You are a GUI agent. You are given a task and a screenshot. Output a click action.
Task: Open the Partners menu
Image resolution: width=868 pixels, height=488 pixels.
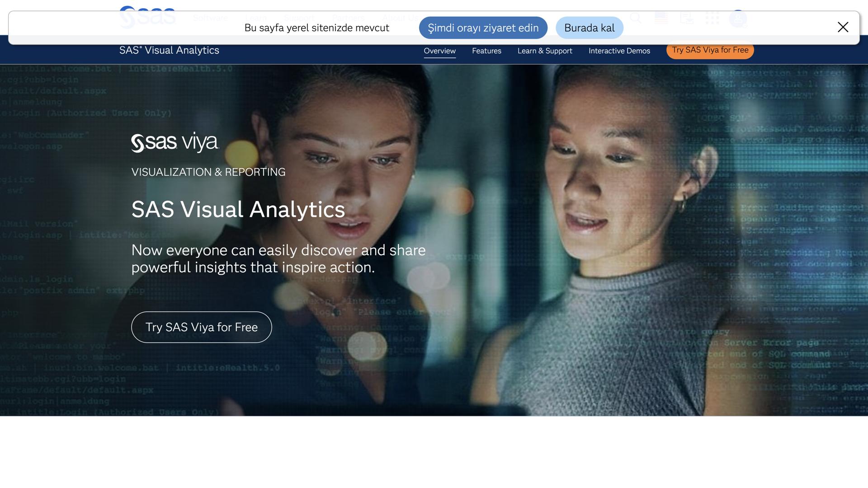[348, 18]
